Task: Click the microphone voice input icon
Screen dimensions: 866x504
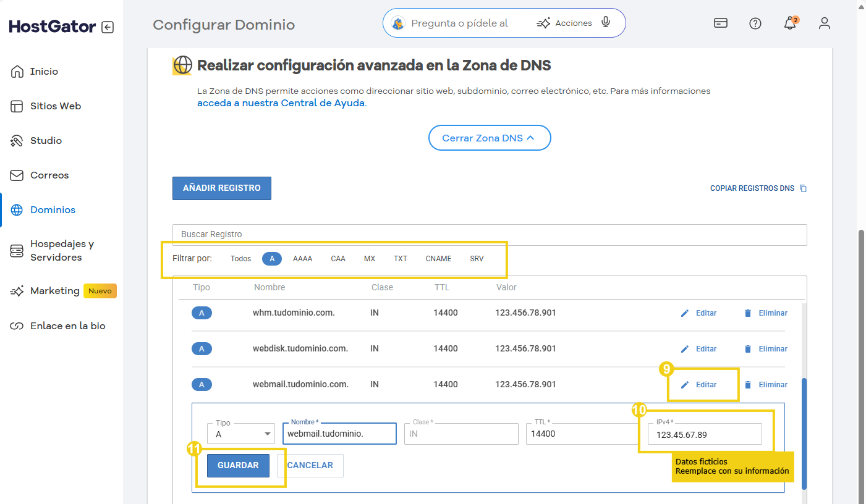Action: pyautogui.click(x=606, y=23)
